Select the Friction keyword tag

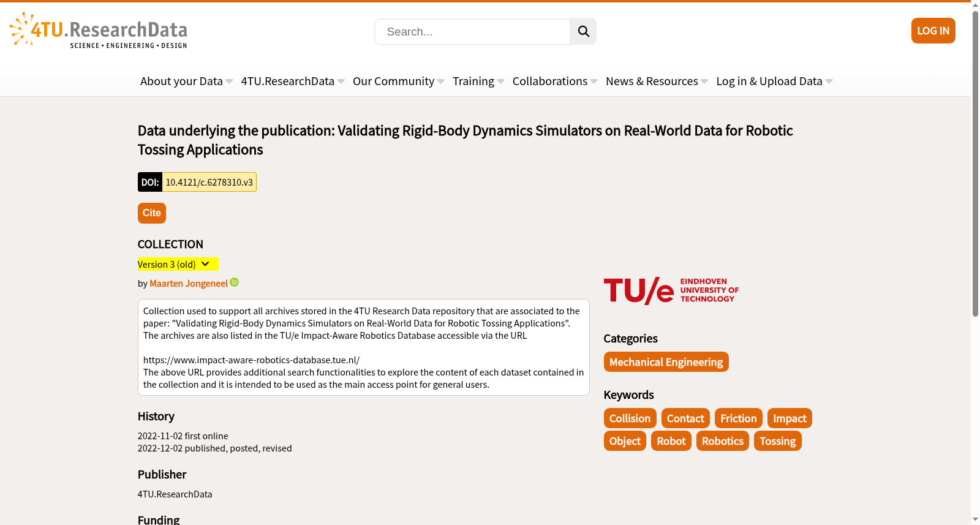739,418
